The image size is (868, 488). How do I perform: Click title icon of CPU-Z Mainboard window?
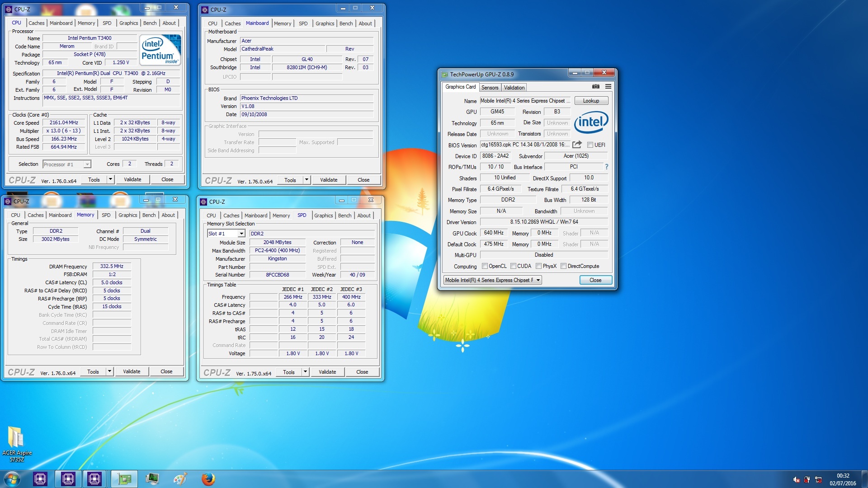(205, 9)
